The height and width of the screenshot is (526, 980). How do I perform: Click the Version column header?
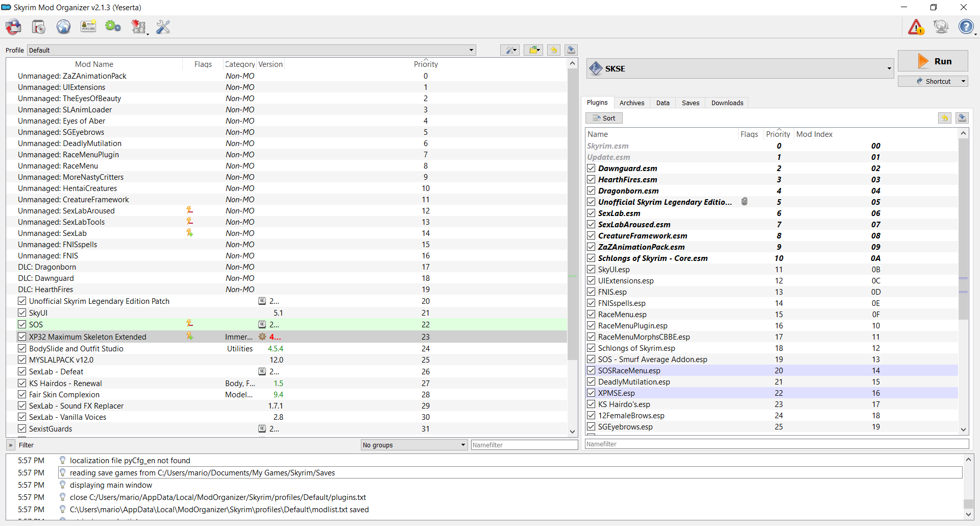coord(270,64)
